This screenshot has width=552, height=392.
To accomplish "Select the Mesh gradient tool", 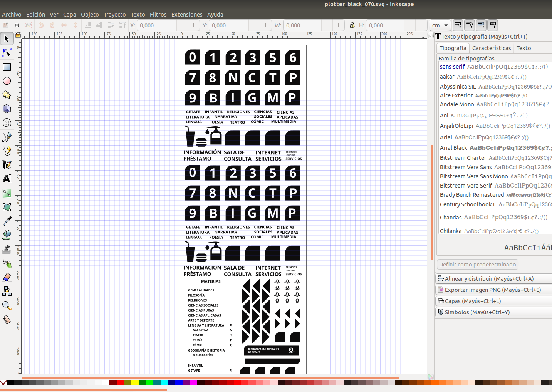I will [7, 207].
